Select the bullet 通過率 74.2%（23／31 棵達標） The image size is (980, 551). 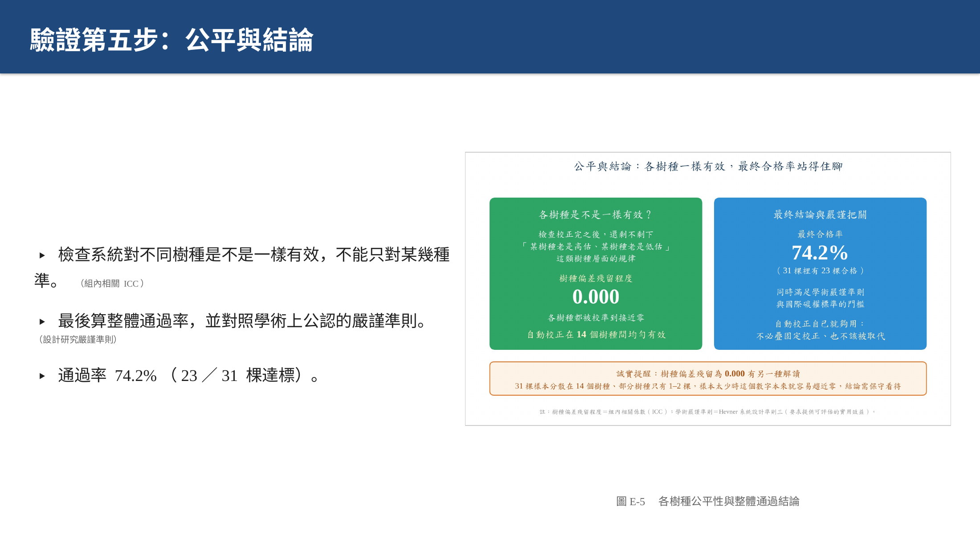(x=189, y=375)
